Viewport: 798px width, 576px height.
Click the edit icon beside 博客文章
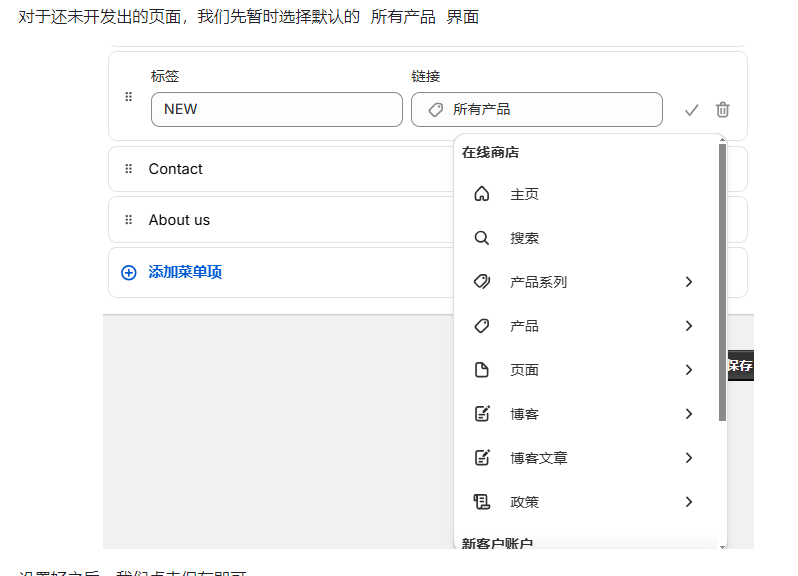(x=482, y=457)
